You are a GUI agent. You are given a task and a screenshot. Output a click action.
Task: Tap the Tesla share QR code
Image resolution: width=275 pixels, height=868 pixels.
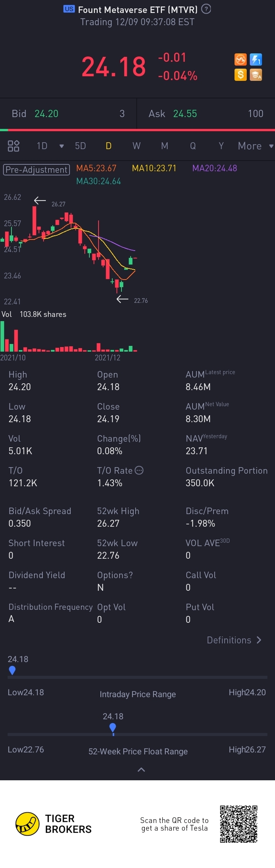pos(239,824)
